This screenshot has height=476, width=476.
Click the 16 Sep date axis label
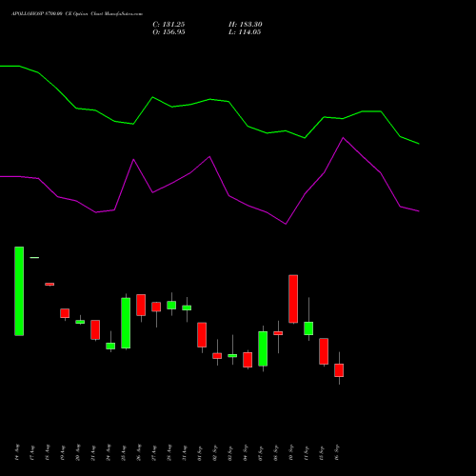(337, 452)
